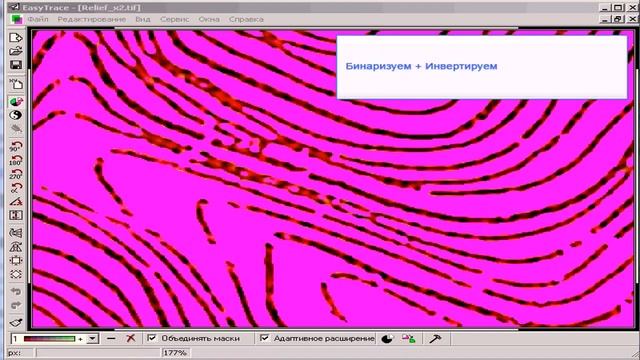640x360 pixels.
Task: Rotate the raster 180 degrees
Action: 16,160
